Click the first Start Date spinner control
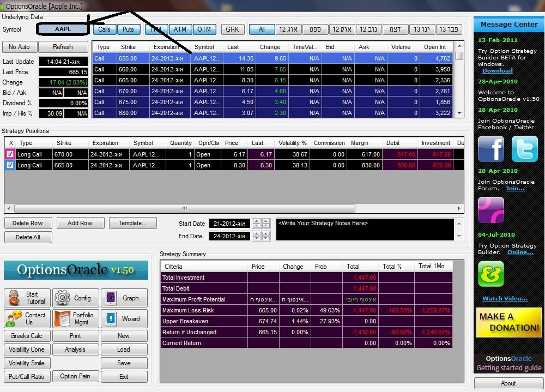Viewport: 545px width, 392px height. pos(257,224)
